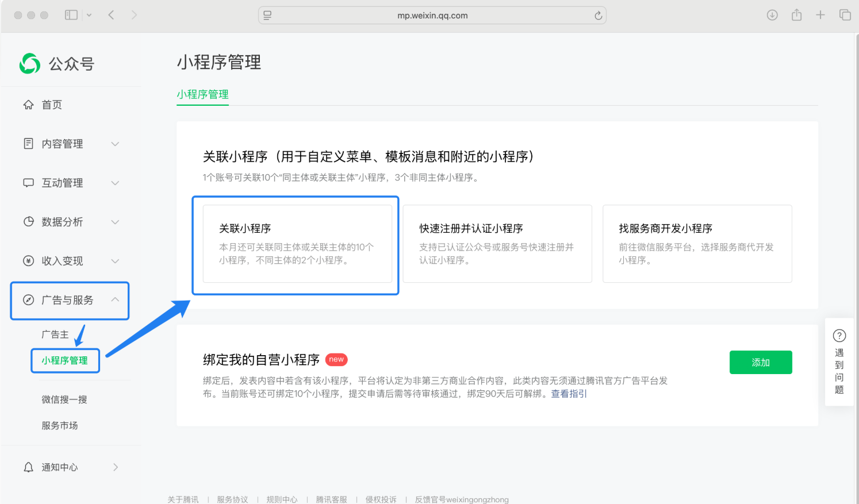
Task: Go forward with Safari's forward arrow
Action: click(134, 15)
